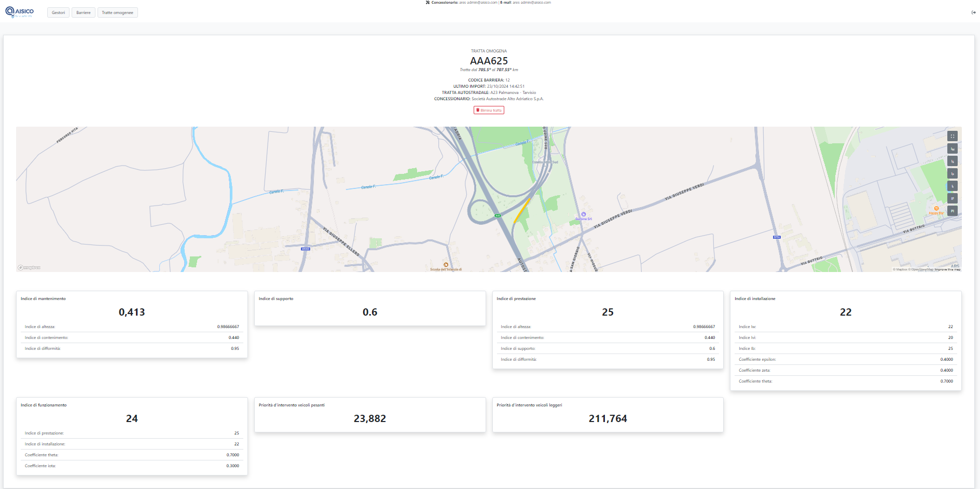The width and height of the screenshot is (980, 489).
Task: Open the Barriere section
Action: click(83, 12)
